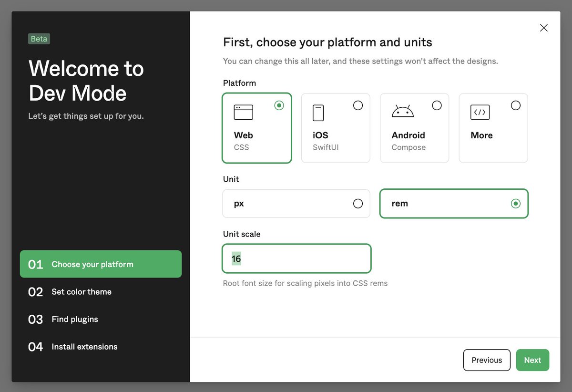This screenshot has width=572, height=392.
Task: Click 'Root font size for scaling' helper text
Action: [x=305, y=283]
